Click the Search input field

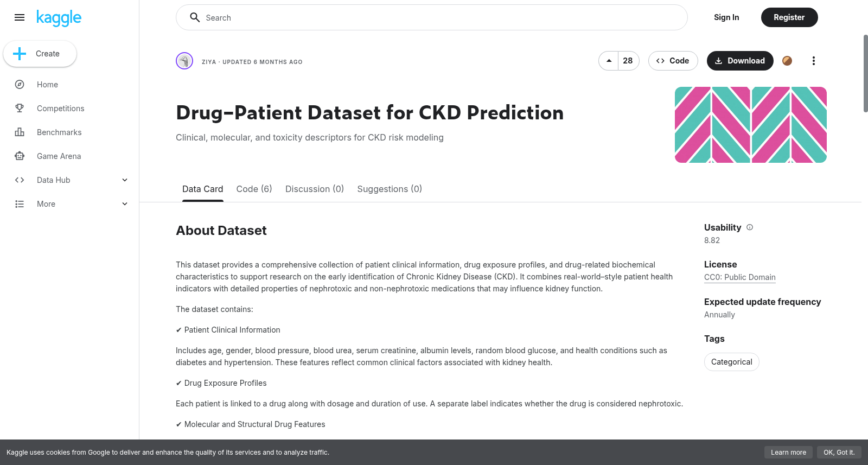coord(432,17)
